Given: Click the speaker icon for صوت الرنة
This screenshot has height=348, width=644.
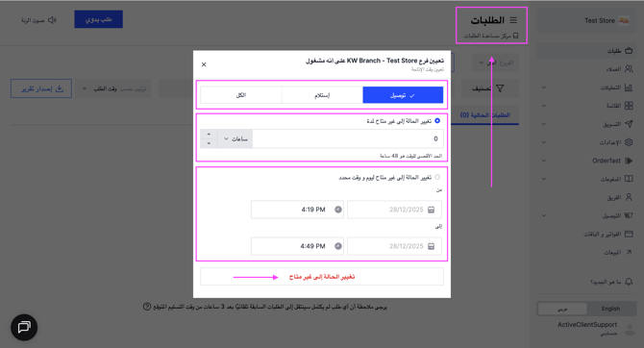Looking at the screenshot, I should pos(52,20).
